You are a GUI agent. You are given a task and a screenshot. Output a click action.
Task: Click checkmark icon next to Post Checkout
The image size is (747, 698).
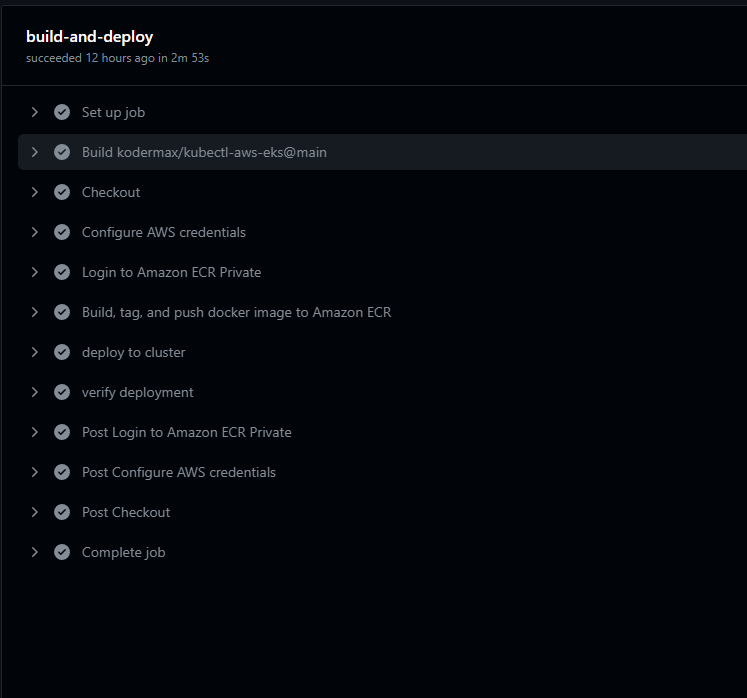click(x=62, y=512)
